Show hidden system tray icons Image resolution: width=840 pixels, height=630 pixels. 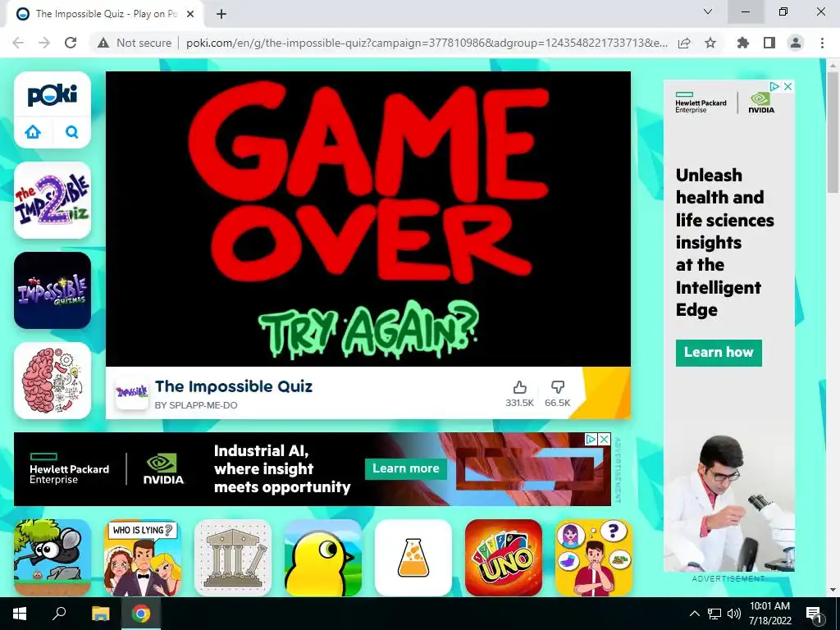coord(694,614)
